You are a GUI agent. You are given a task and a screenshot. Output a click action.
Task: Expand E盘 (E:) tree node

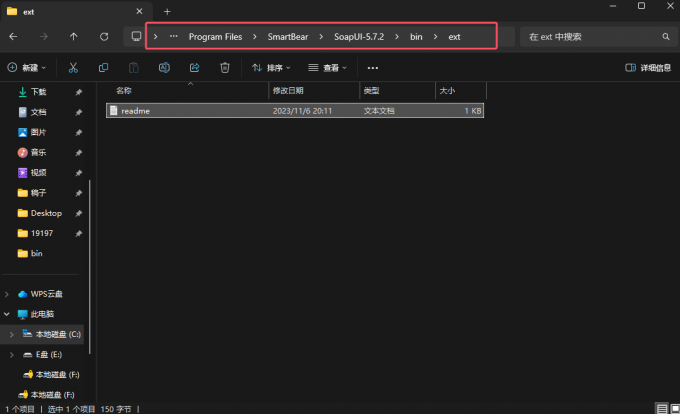pyautogui.click(x=12, y=355)
